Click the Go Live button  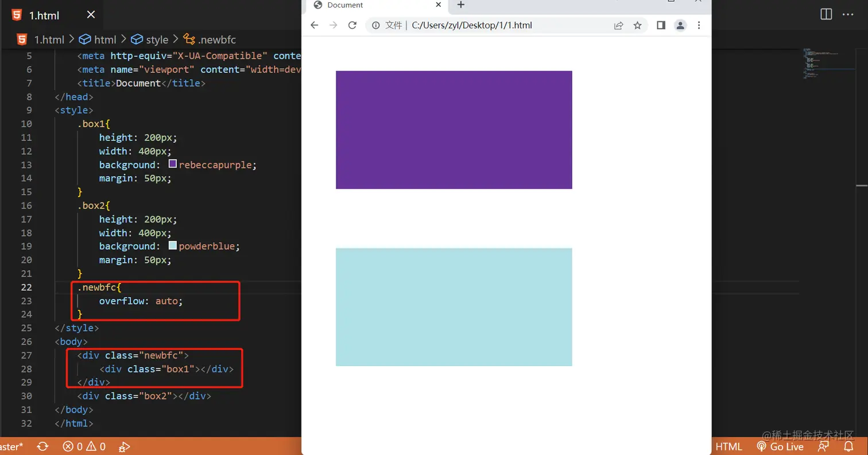(x=780, y=446)
